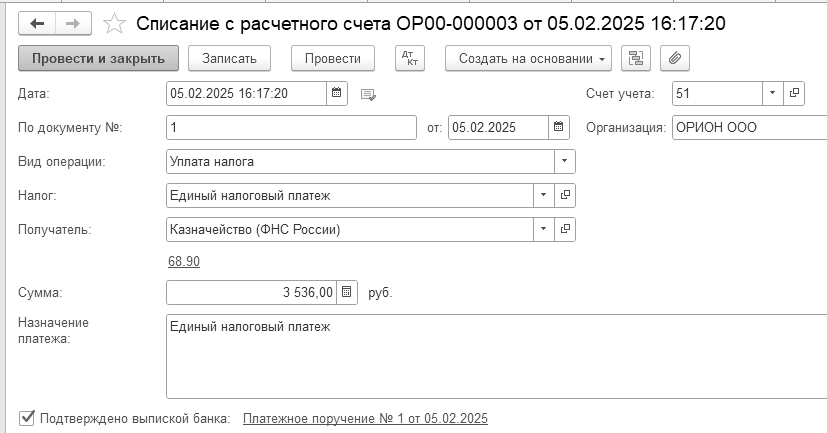Image resolution: width=827 pixels, height=433 pixels.
Task: Uncheck Подтверждено выпиской банка checkbox
Action: pos(26,418)
